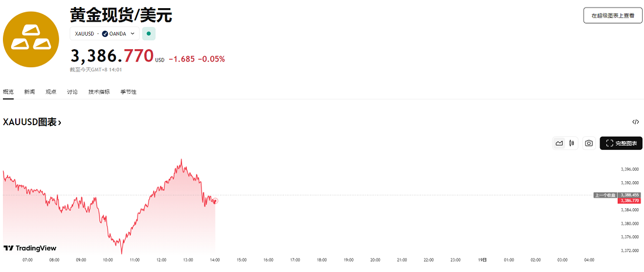The width and height of the screenshot is (644, 272).
Task: Select the 季节性 tab
Action: pyautogui.click(x=128, y=92)
